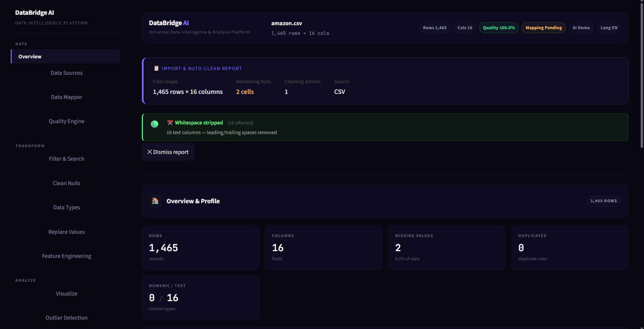Screen dimensions: 644x329
Task: Open the Data Types section
Action: tap(66, 207)
